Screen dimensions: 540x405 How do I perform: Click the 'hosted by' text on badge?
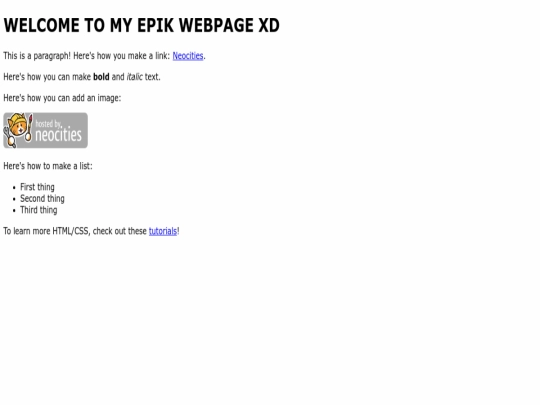point(48,124)
